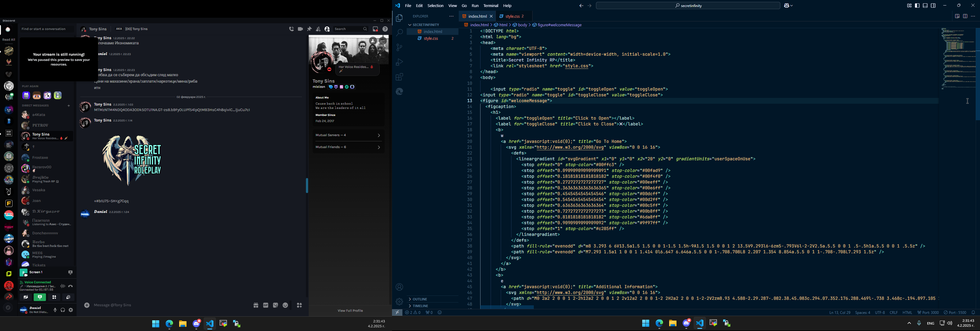Open VS Code Explorer view

click(x=399, y=18)
